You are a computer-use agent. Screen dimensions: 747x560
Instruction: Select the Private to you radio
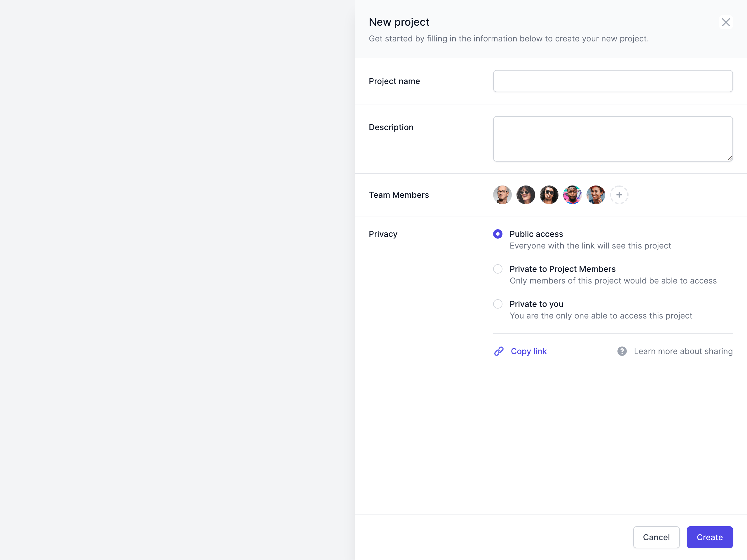[498, 304]
